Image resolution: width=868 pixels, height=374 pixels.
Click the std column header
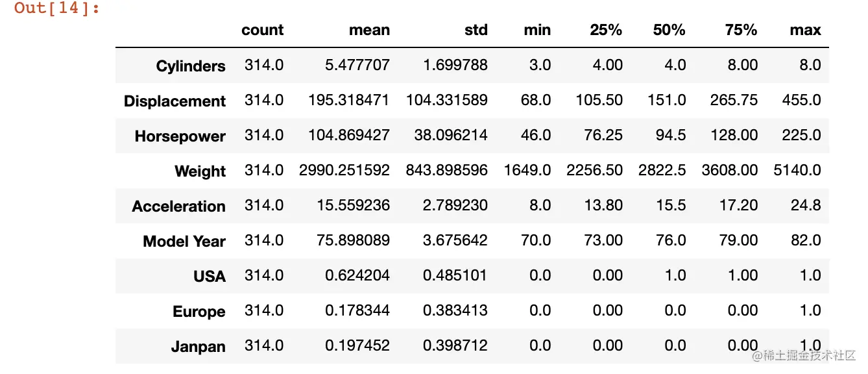[x=476, y=30]
